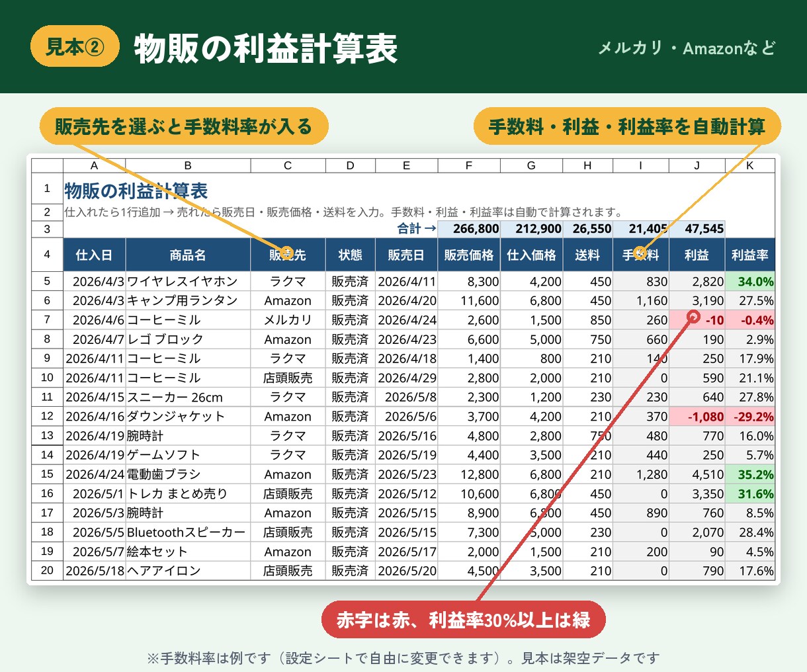Image resolution: width=807 pixels, height=672 pixels.
Task: Click the メルカリ seller cell
Action: tap(288, 319)
